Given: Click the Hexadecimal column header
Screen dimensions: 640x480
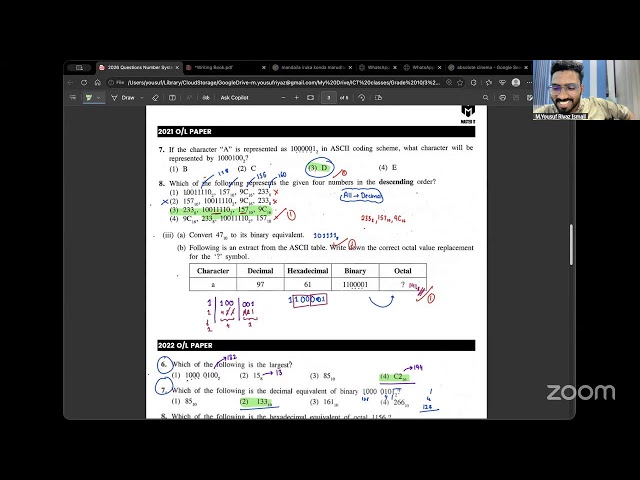Looking at the screenshot, I should click(x=308, y=271).
